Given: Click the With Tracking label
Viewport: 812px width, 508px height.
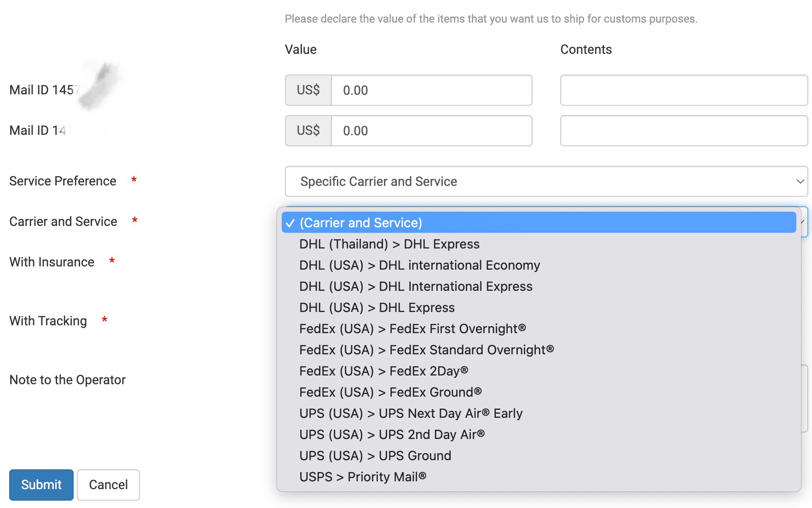Looking at the screenshot, I should (48, 321).
